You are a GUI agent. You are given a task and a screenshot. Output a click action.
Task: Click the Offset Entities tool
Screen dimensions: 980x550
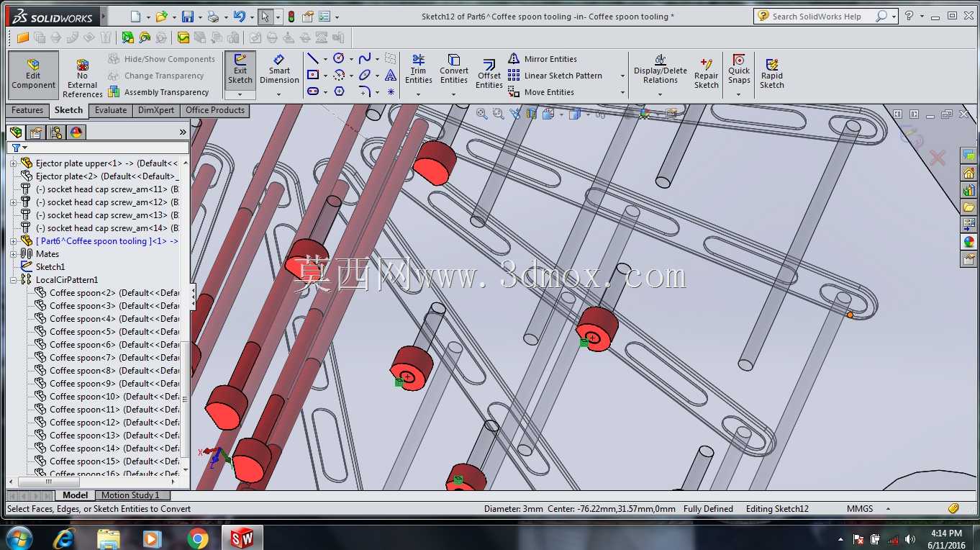pyautogui.click(x=489, y=74)
